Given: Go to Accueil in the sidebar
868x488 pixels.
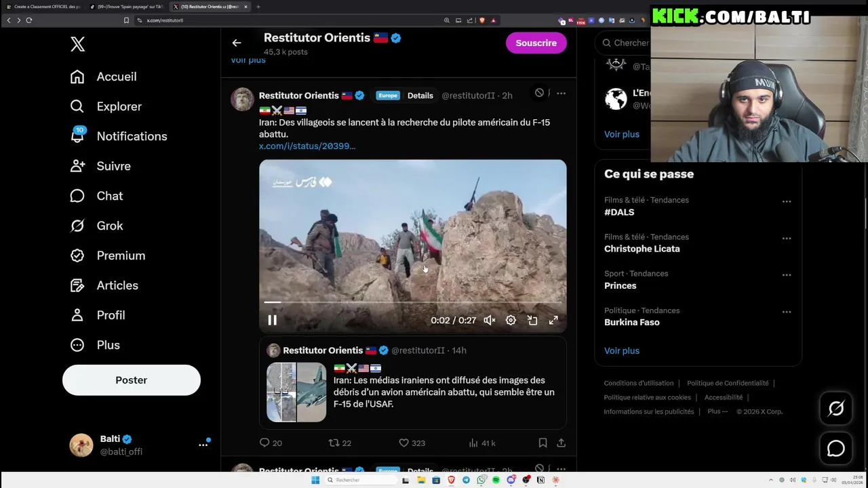Looking at the screenshot, I should click(103, 77).
